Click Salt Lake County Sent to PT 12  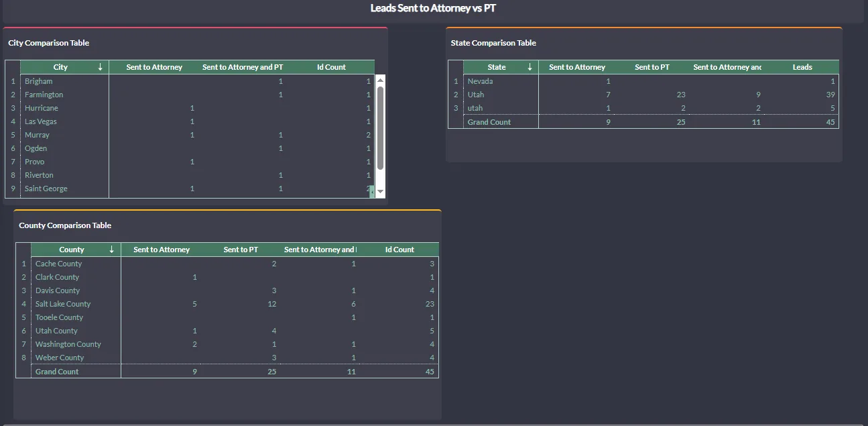pyautogui.click(x=272, y=304)
